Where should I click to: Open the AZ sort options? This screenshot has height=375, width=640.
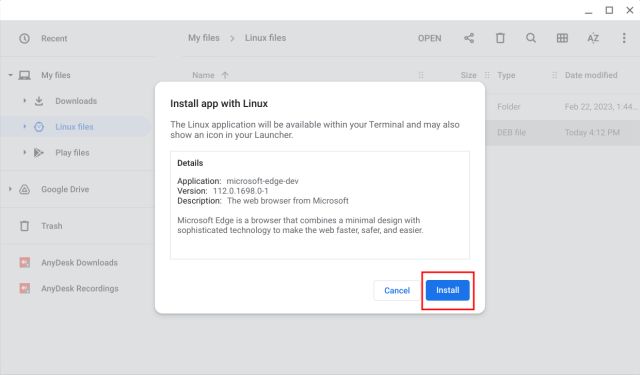593,38
